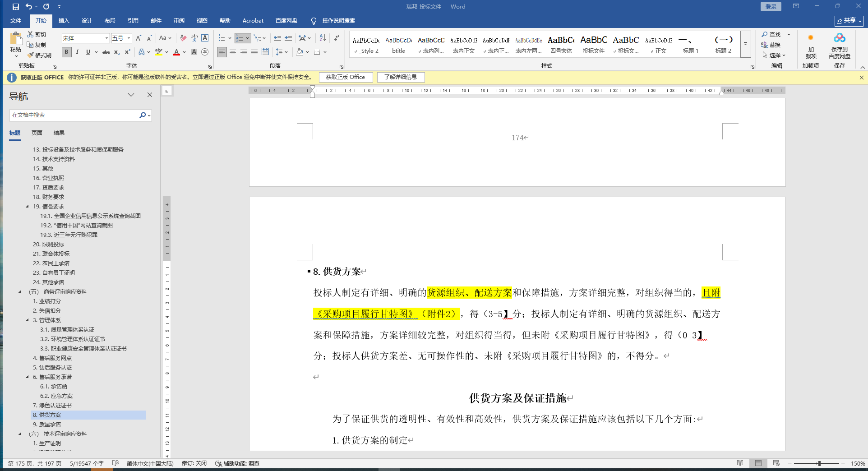Click the strikethrough abc icon

click(x=106, y=52)
